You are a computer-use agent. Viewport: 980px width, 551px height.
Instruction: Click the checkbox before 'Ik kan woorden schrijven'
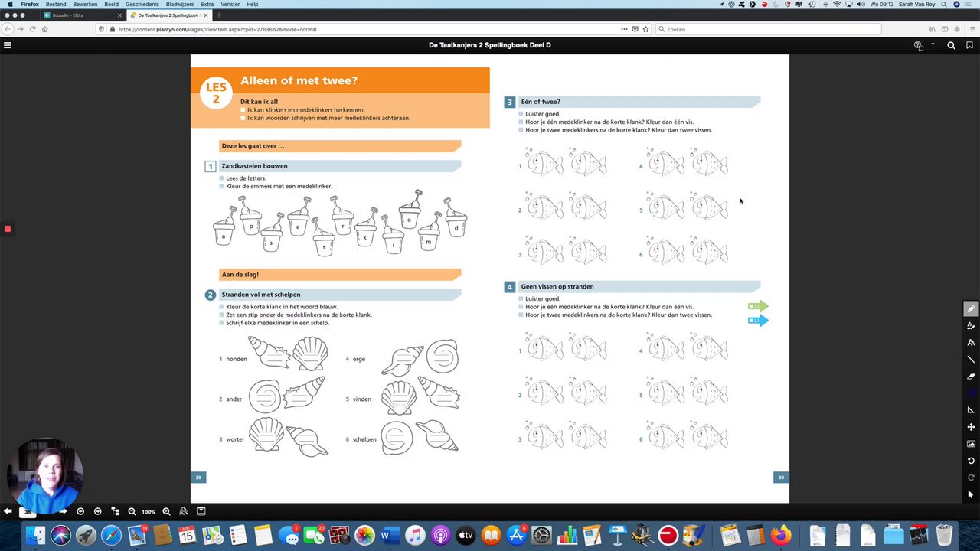pyautogui.click(x=243, y=118)
